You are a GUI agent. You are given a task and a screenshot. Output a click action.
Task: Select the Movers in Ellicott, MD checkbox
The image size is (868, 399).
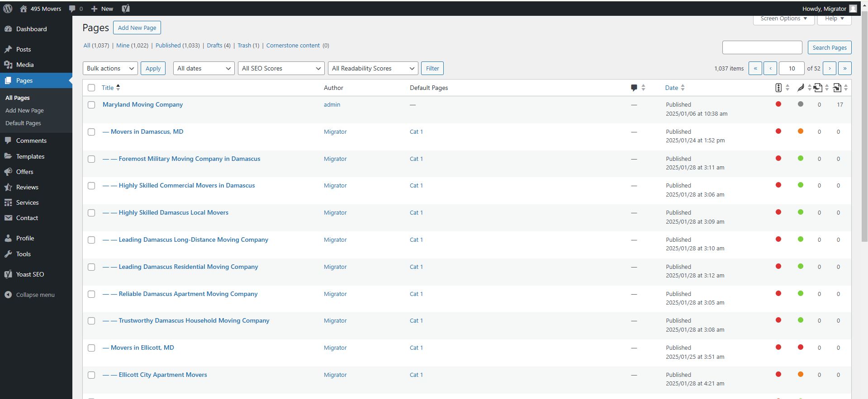click(x=91, y=348)
